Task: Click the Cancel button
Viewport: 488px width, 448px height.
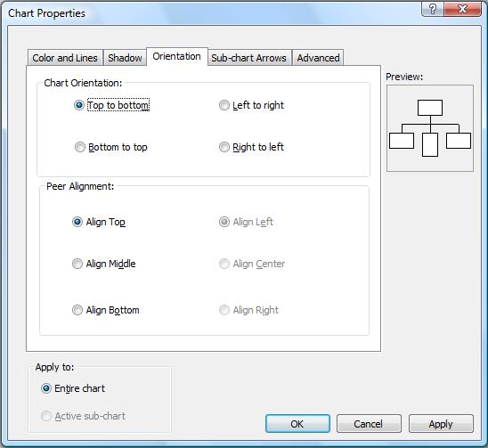Action: click(369, 424)
